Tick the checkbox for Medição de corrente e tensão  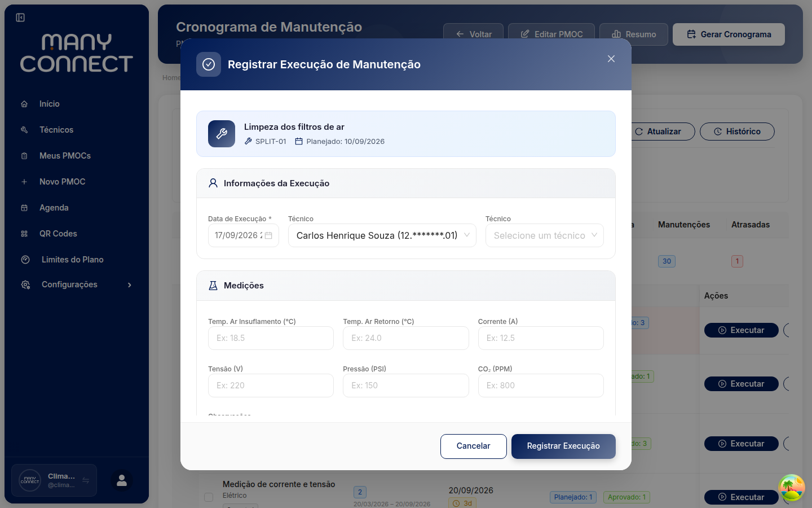(x=209, y=497)
